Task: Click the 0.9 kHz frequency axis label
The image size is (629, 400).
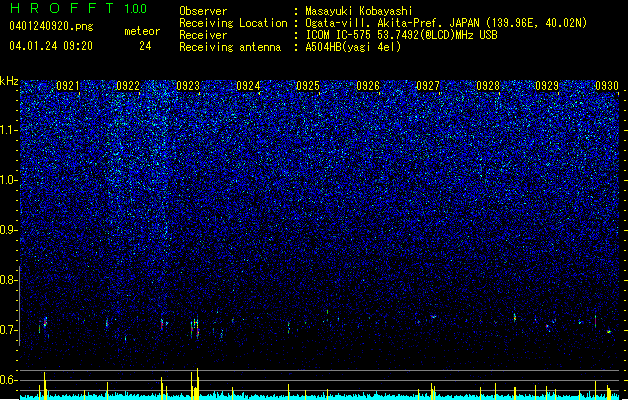Action: pyautogui.click(x=8, y=230)
